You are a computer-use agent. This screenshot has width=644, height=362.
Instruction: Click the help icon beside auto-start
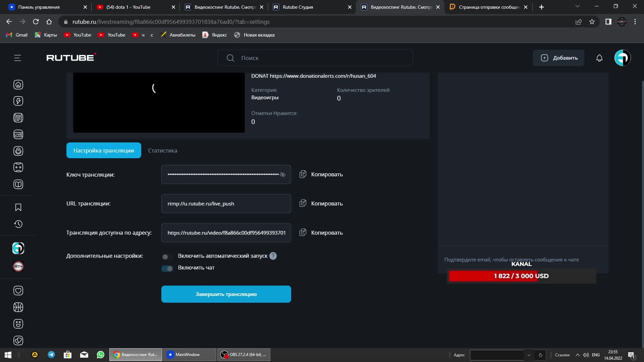[273, 256]
